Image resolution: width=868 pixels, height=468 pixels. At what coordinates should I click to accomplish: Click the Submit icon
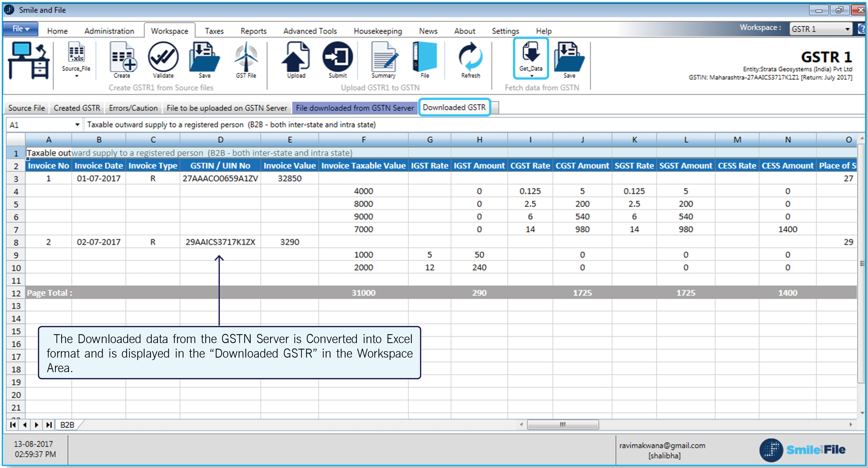click(337, 57)
